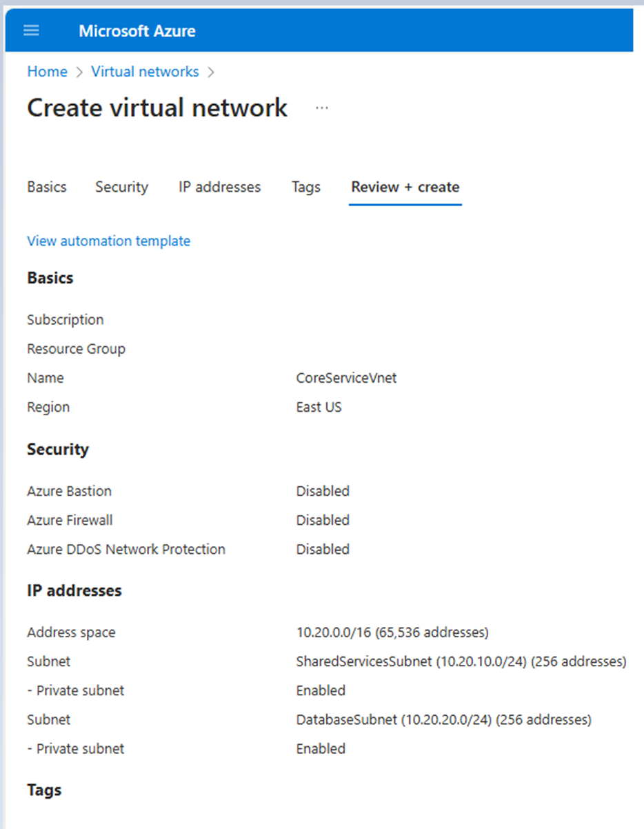Open the Azure portal hamburger menu
The height and width of the screenshot is (829, 644).
(x=30, y=30)
